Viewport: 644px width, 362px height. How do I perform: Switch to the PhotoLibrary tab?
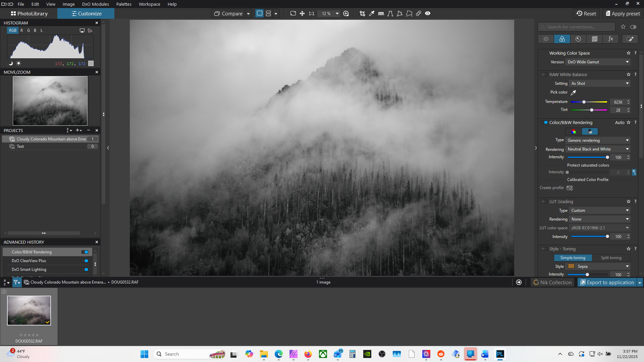click(29, 14)
